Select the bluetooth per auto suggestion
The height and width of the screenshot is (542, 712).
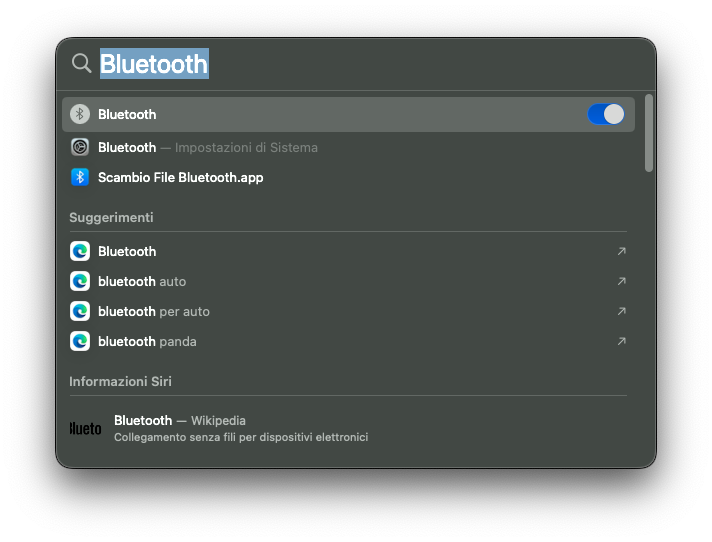tap(154, 311)
